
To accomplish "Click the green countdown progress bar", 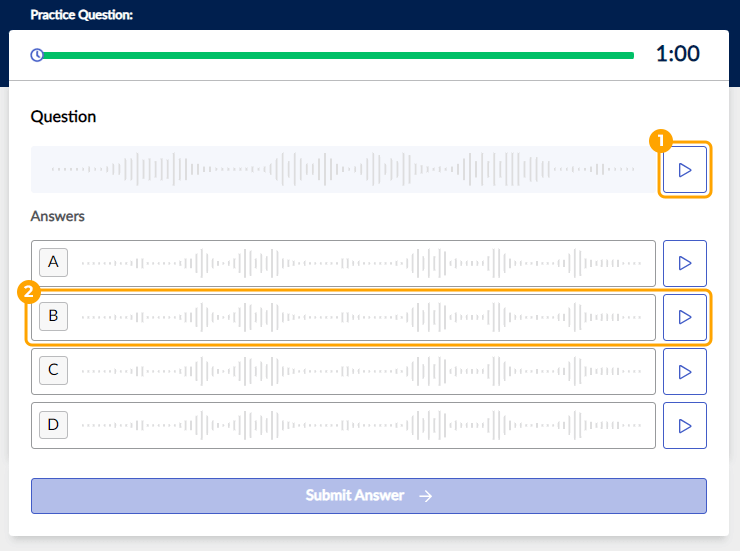I will tap(338, 55).
